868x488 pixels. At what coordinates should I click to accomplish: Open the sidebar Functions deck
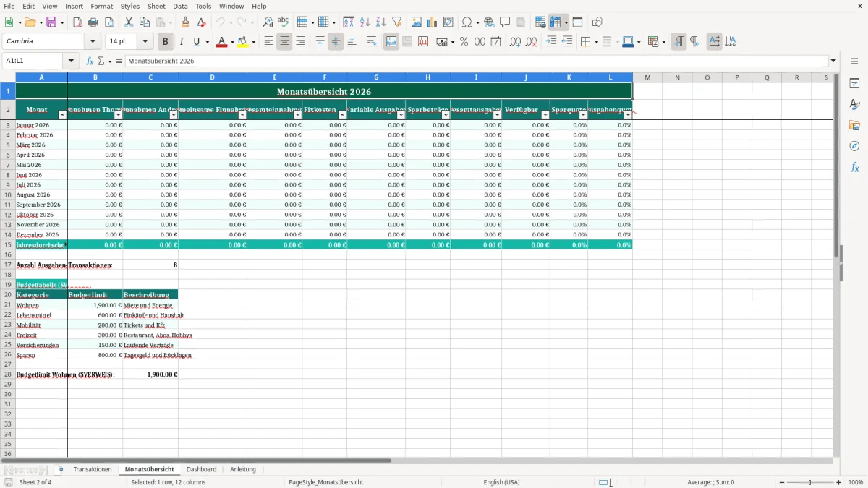pos(854,168)
